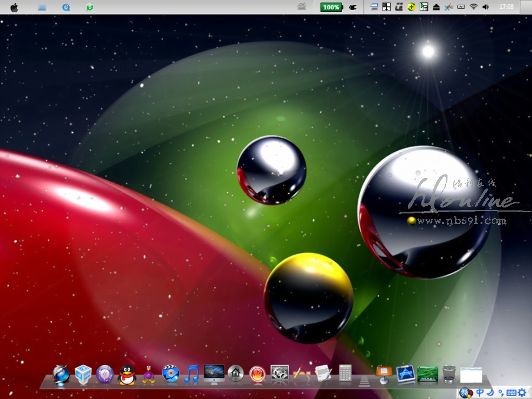The width and height of the screenshot is (532, 399).
Task: Toggle the moon icon on the IME bar
Action: [x=490, y=392]
